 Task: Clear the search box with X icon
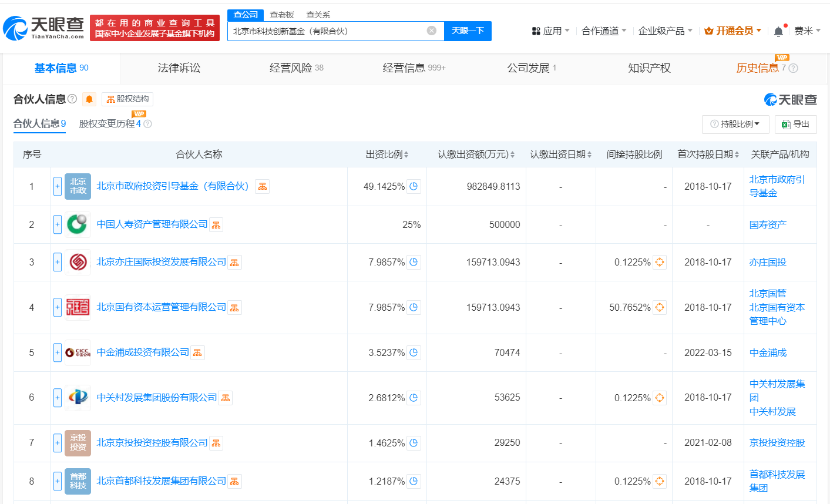(x=432, y=31)
